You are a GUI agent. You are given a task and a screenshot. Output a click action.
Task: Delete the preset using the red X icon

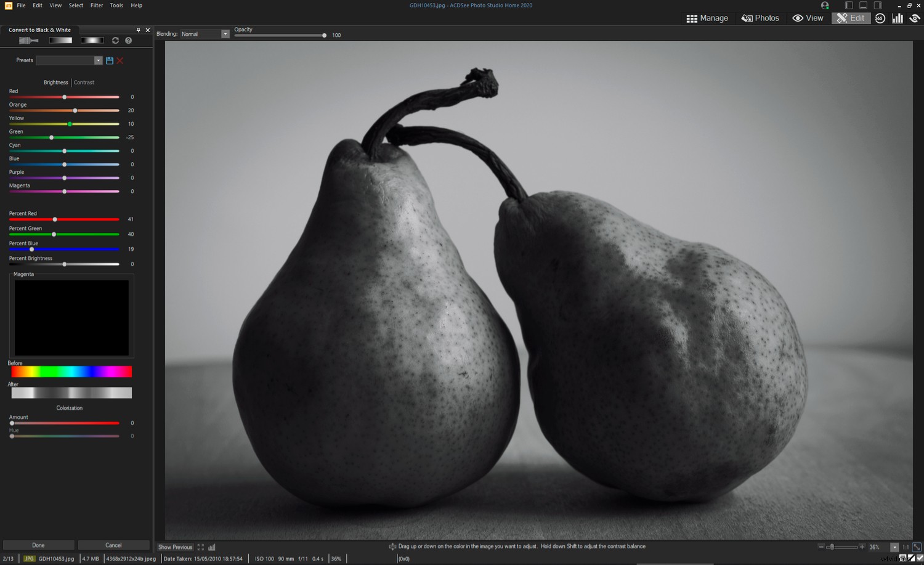point(120,60)
